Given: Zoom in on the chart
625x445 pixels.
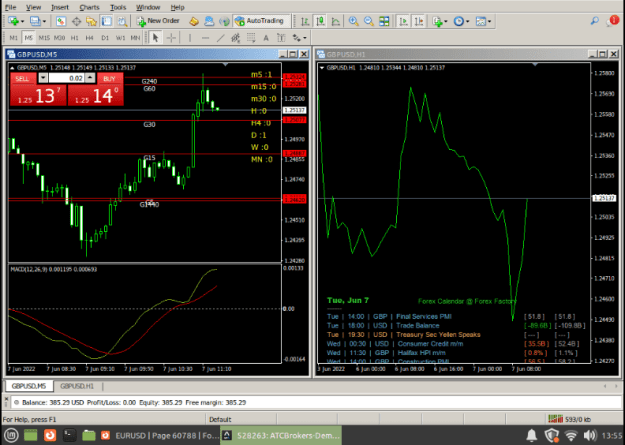Looking at the screenshot, I should pos(353,21).
